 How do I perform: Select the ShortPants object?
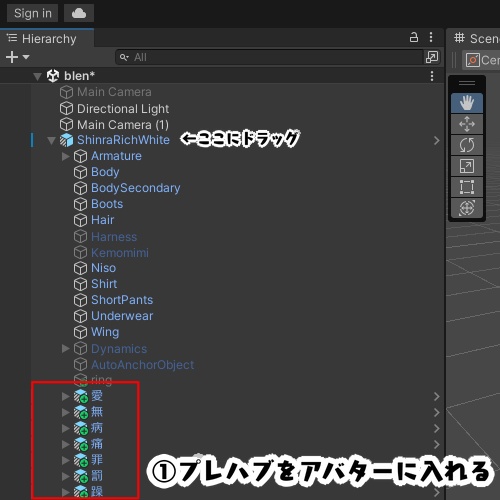122,300
